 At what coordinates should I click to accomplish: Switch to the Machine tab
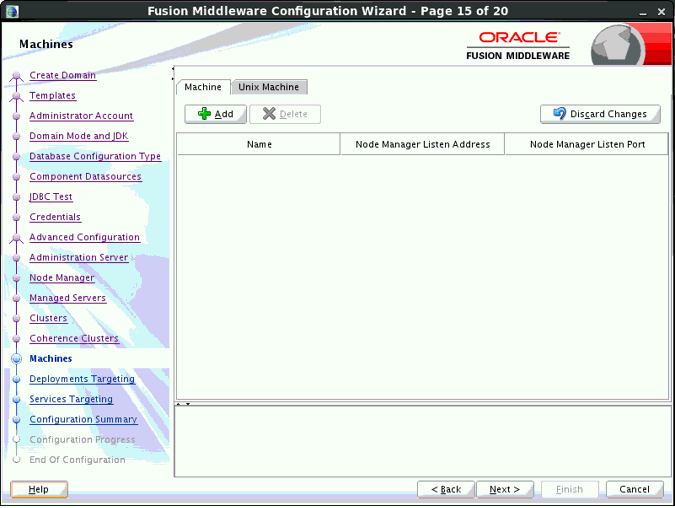click(203, 87)
